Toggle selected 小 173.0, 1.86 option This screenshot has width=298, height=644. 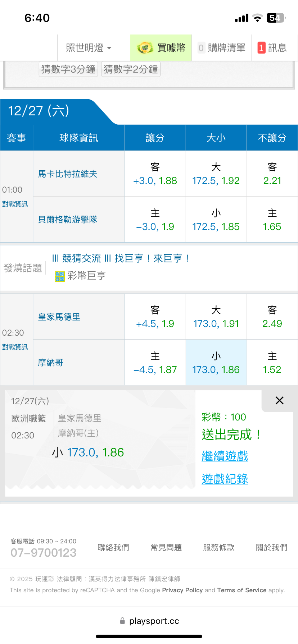[x=216, y=363]
